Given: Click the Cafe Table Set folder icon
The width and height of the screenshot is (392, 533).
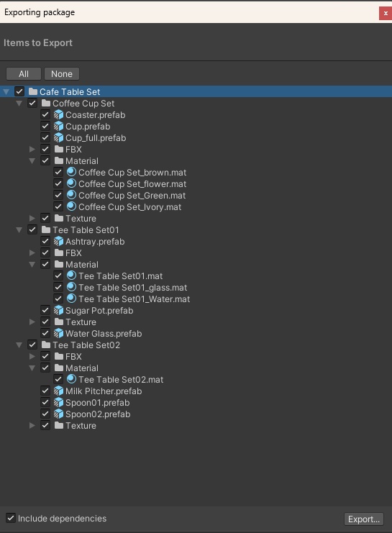Looking at the screenshot, I should tap(33, 91).
